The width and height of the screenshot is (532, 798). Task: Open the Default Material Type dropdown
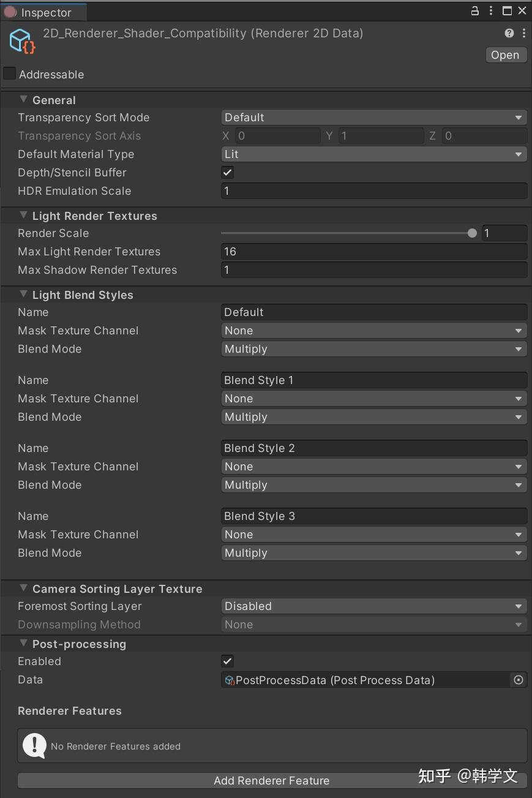[373, 154]
